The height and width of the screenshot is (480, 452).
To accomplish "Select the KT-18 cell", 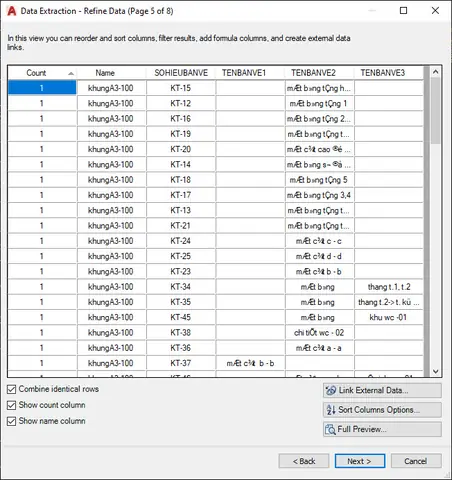I will click(181, 180).
